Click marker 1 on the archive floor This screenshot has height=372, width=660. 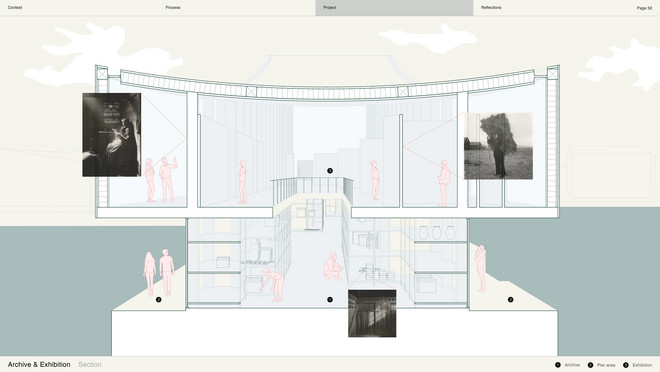point(330,300)
